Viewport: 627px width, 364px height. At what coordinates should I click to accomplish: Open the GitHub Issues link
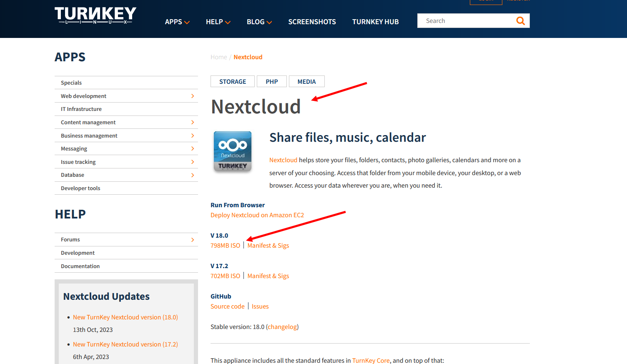pyautogui.click(x=260, y=306)
